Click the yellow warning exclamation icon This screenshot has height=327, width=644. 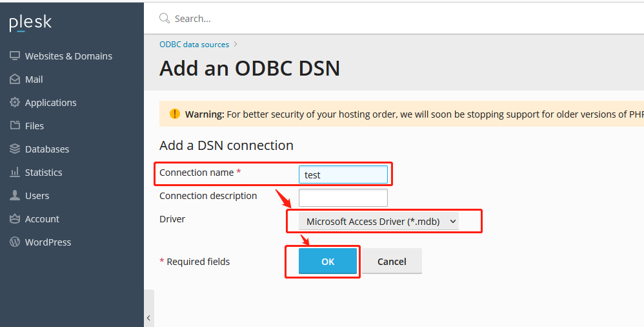tap(175, 114)
